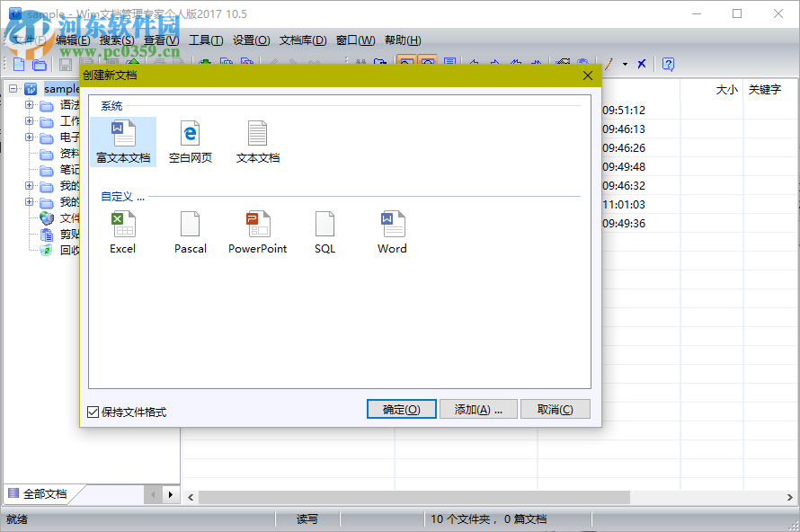Image resolution: width=800 pixels, height=532 pixels.
Task: Click the sample library root icon
Action: point(31,89)
